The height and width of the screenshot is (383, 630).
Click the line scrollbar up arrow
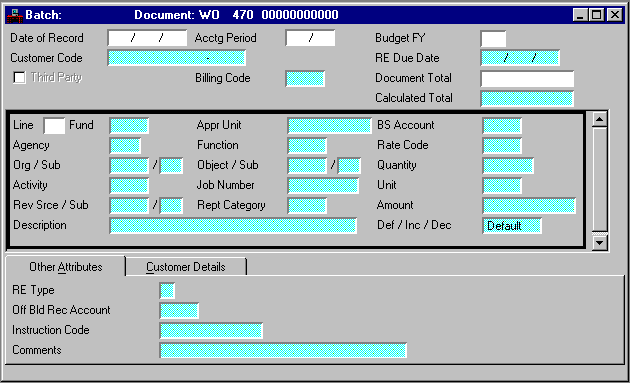[599, 119]
